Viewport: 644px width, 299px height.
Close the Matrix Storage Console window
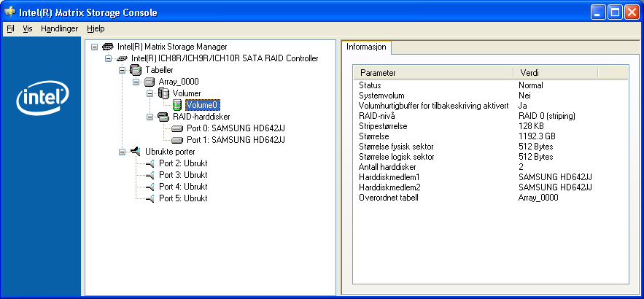click(632, 12)
